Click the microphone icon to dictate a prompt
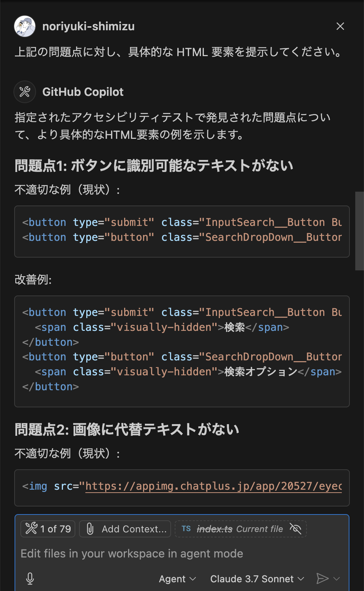Screen dimensions: 364x591 pos(30,578)
